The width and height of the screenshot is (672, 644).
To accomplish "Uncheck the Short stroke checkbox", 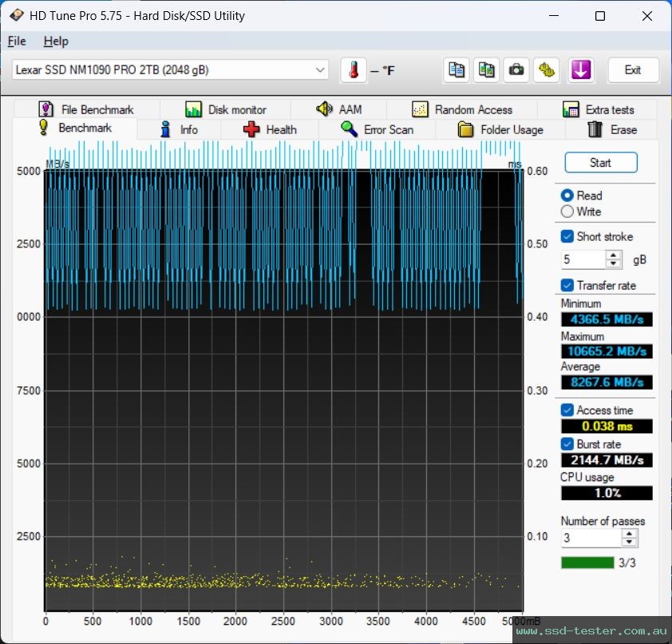I will point(567,236).
